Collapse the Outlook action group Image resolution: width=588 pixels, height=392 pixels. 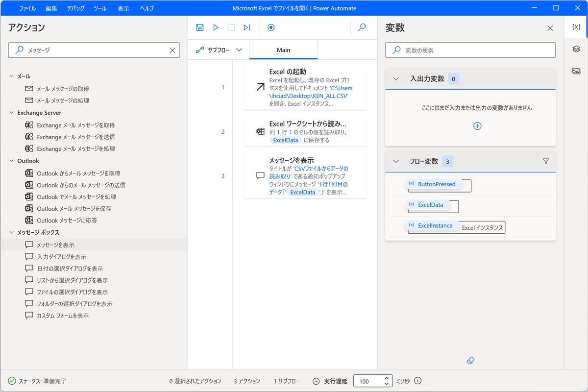tap(12, 161)
